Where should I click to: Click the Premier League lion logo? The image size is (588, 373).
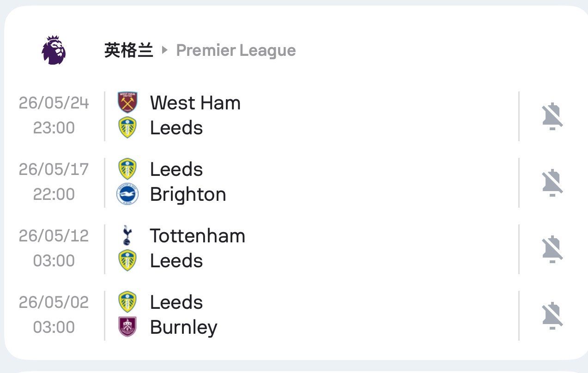[x=54, y=50]
